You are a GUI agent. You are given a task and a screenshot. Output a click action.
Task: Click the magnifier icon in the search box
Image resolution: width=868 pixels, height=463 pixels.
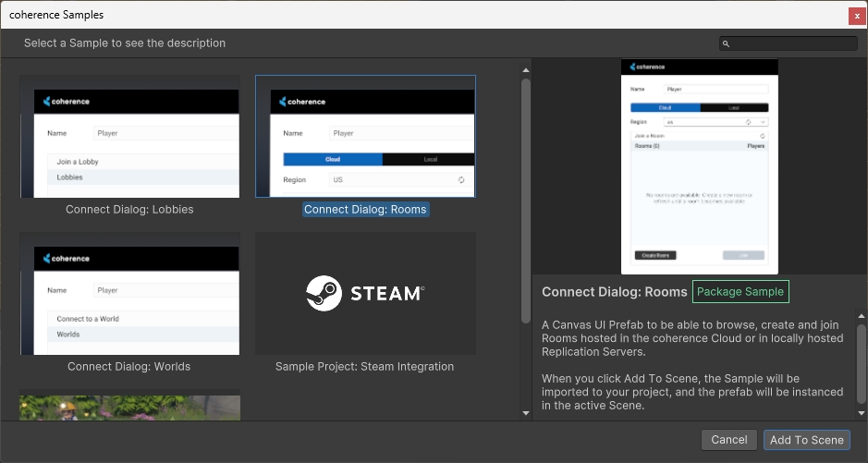(727, 43)
